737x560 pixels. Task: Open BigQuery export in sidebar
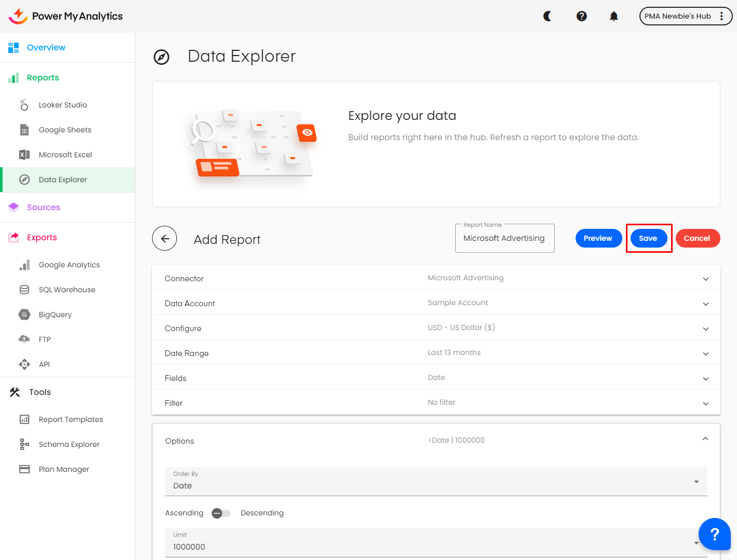pos(55,315)
